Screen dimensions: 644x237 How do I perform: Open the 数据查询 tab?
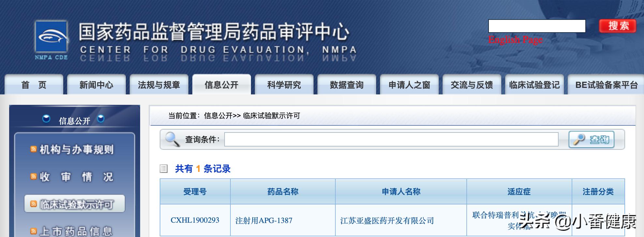(x=347, y=85)
